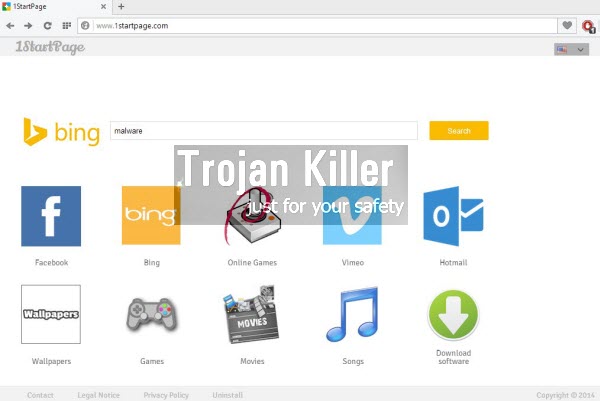
Task: Go back using the browser back arrow
Action: (x=11, y=25)
